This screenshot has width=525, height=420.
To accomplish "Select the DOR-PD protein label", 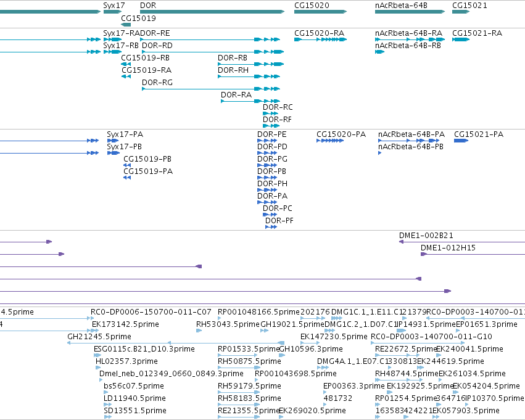I will tap(272, 147).
